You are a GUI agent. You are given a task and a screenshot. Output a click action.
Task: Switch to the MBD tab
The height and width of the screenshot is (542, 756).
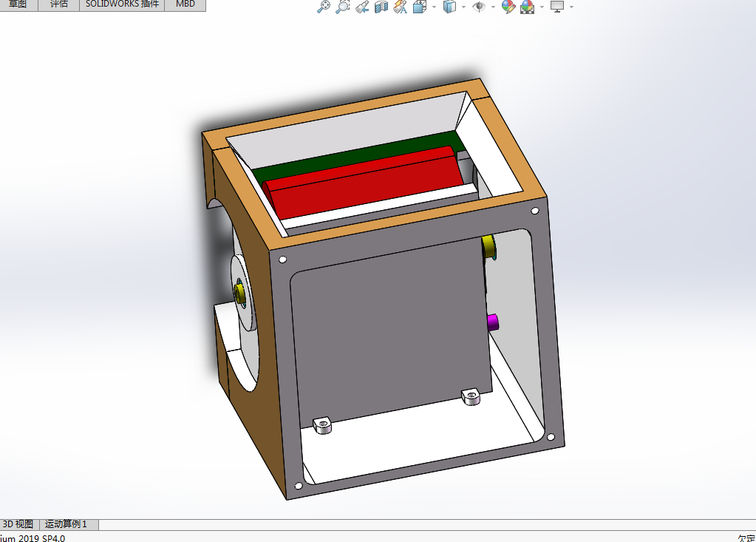point(185,4)
